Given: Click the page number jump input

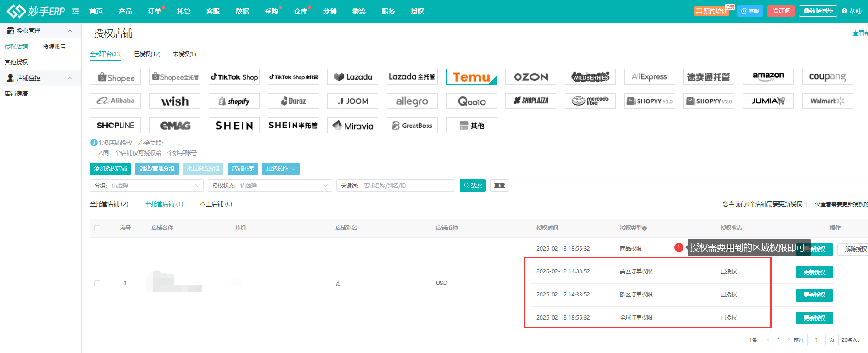Looking at the screenshot, I should point(816,340).
